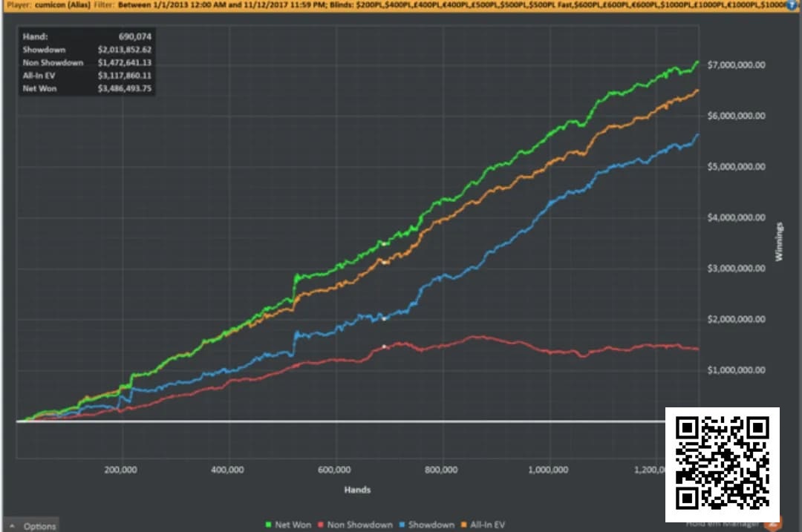The image size is (802, 532).
Task: Toggle Non Showdown series via legend label
Action: coord(359,525)
